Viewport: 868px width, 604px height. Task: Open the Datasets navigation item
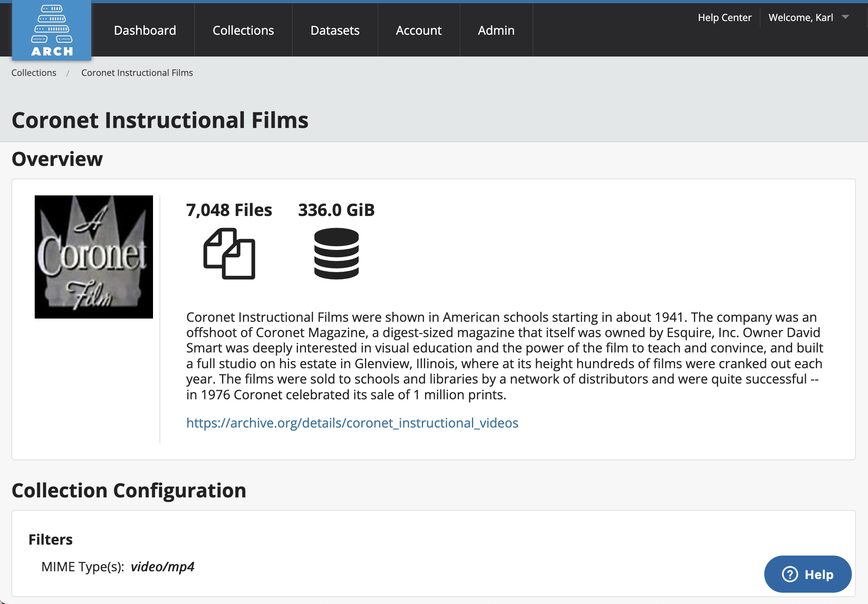(335, 30)
